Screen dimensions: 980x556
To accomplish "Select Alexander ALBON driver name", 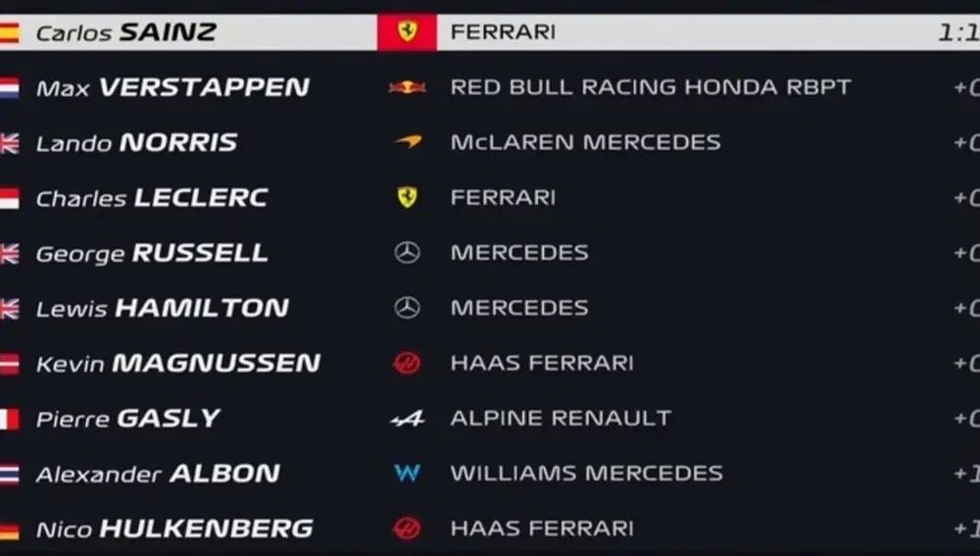I will (x=158, y=474).
